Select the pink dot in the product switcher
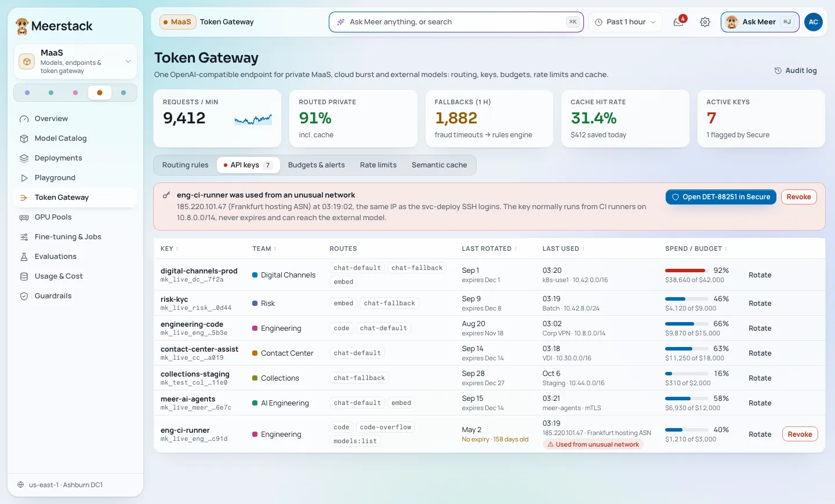Screen dimensions: 835x504 75,93
